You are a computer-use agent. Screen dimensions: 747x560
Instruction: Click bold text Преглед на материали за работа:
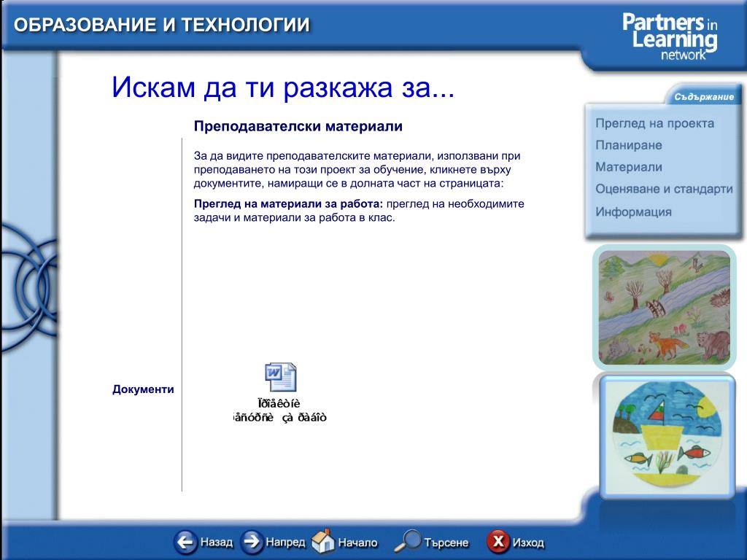click(x=288, y=204)
